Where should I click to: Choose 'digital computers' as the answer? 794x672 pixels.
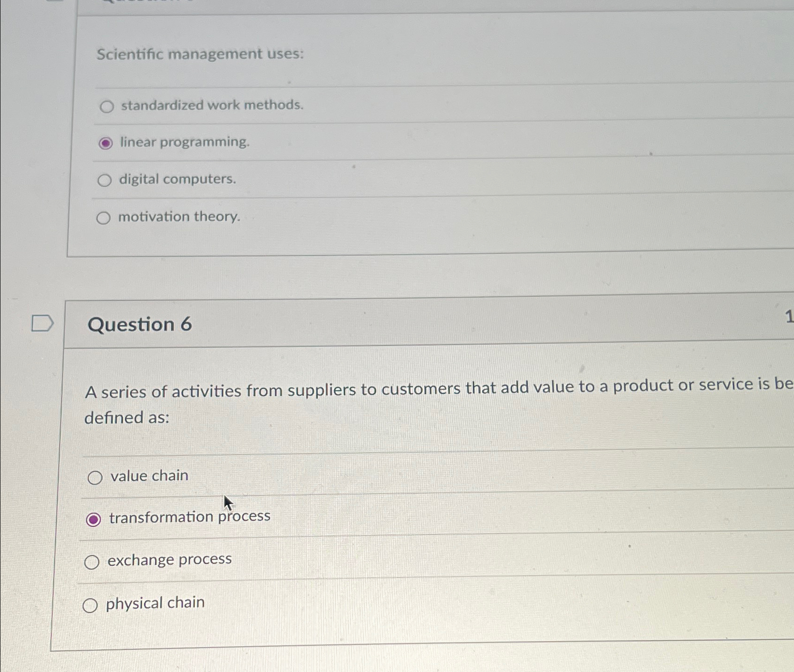pyautogui.click(x=105, y=179)
